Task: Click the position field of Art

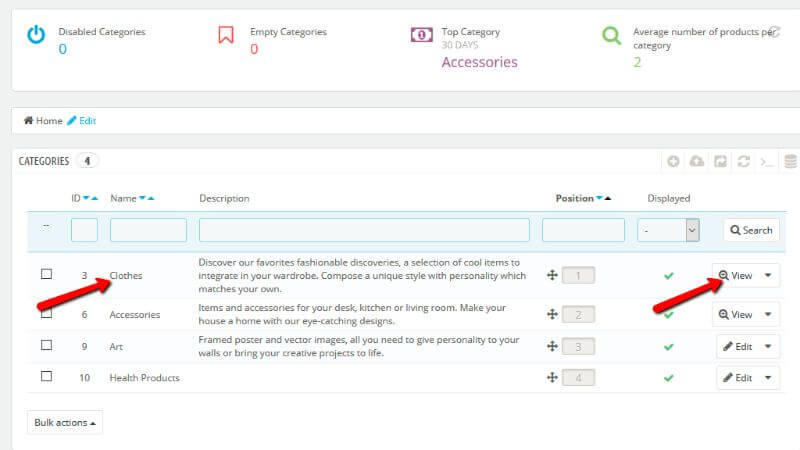Action: [x=578, y=346]
